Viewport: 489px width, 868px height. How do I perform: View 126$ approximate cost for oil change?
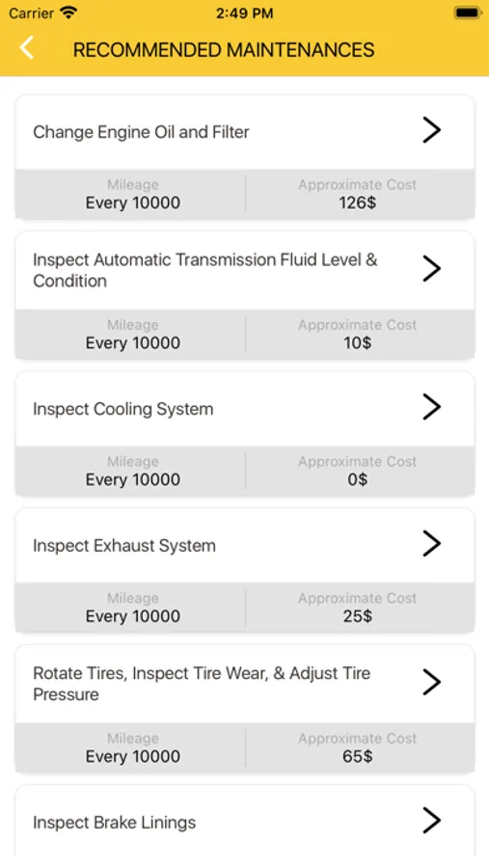[358, 203]
